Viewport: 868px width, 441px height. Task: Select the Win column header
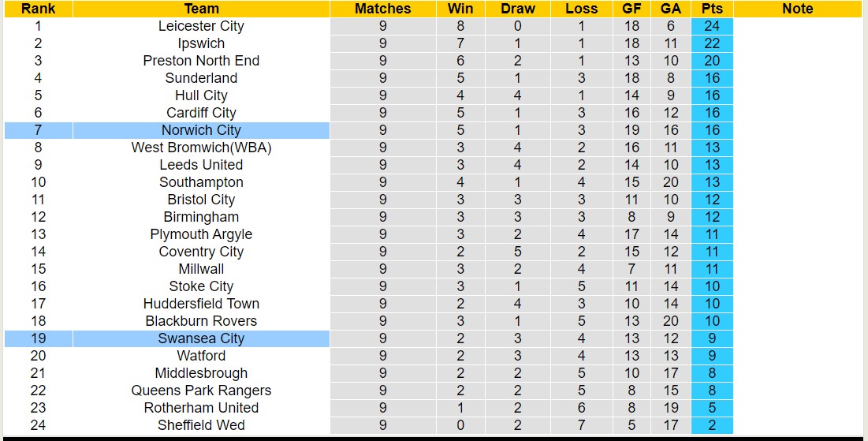pos(460,9)
